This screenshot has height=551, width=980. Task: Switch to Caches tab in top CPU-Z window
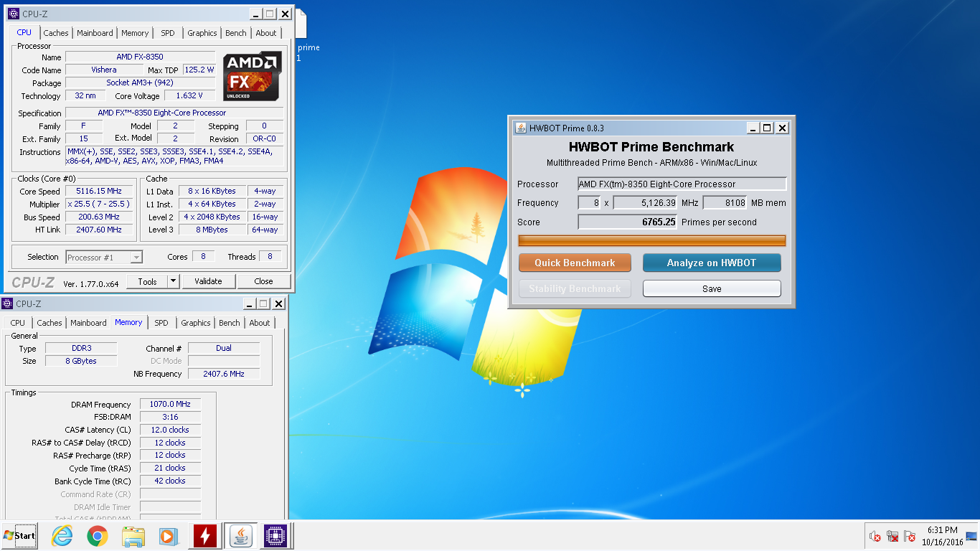[55, 33]
